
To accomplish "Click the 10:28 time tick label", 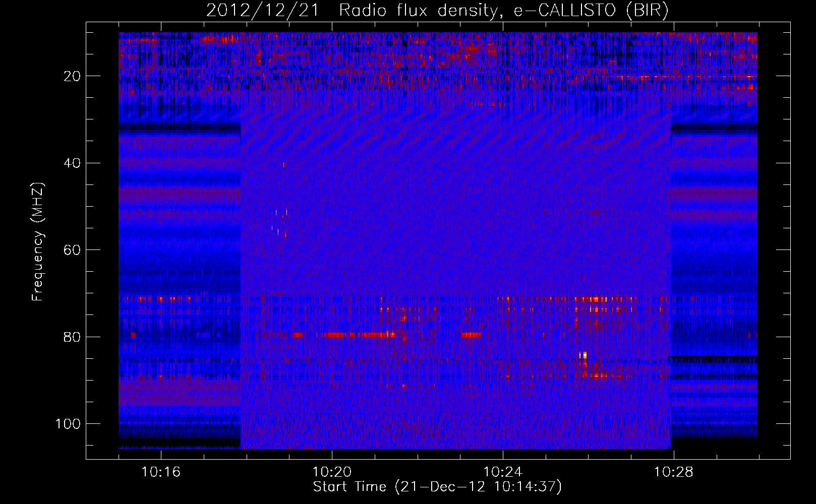I will tap(674, 472).
